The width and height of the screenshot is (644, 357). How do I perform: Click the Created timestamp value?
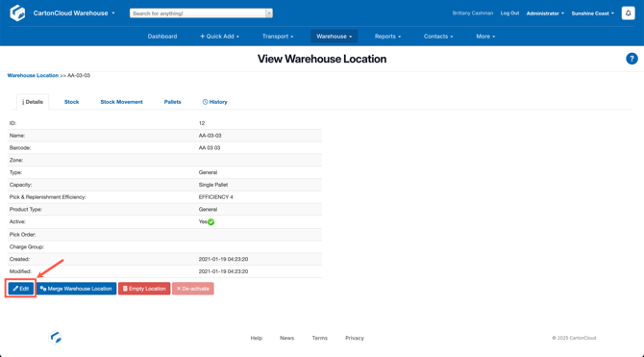(x=223, y=259)
